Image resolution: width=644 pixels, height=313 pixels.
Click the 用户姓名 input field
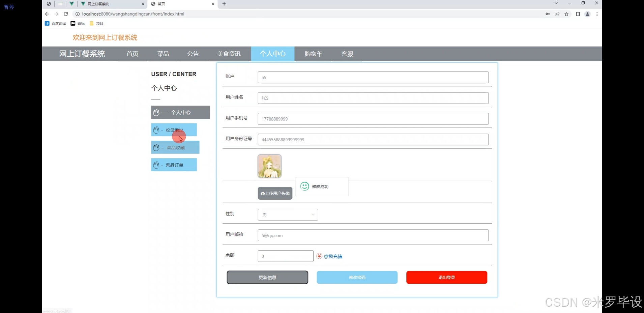coord(373,98)
